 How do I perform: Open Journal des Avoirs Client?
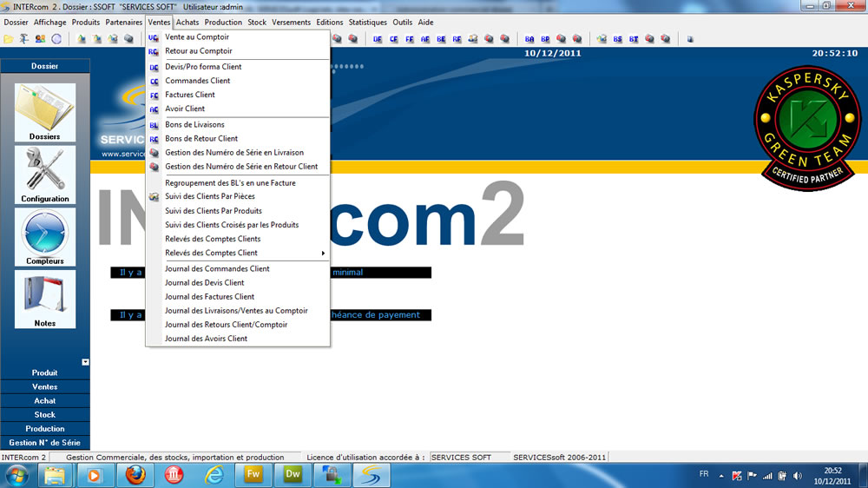coord(238,339)
